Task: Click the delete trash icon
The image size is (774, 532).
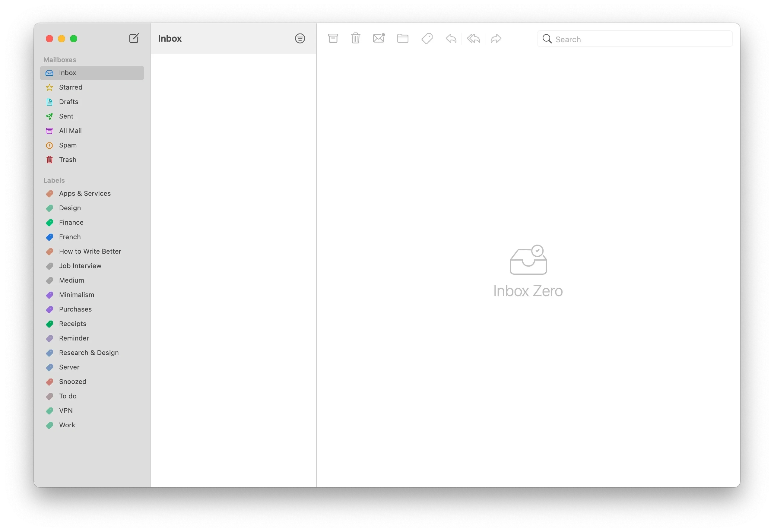Action: pyautogui.click(x=355, y=38)
